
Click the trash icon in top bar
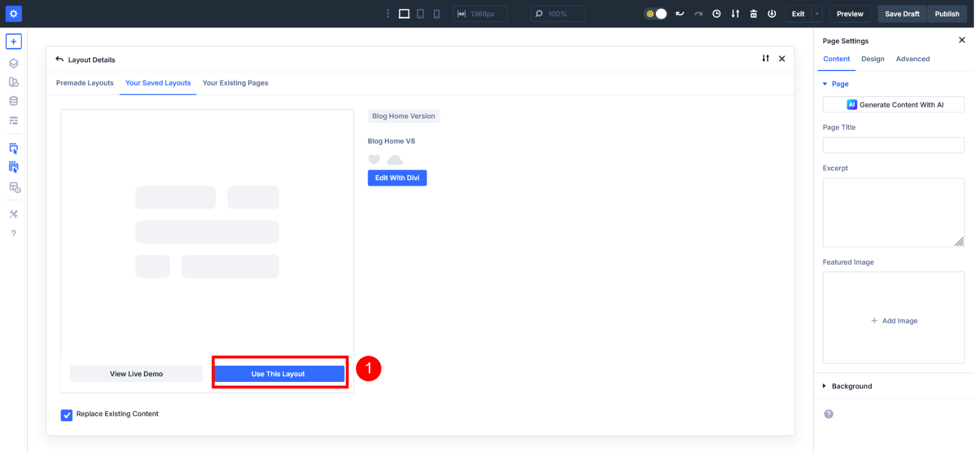(x=753, y=13)
